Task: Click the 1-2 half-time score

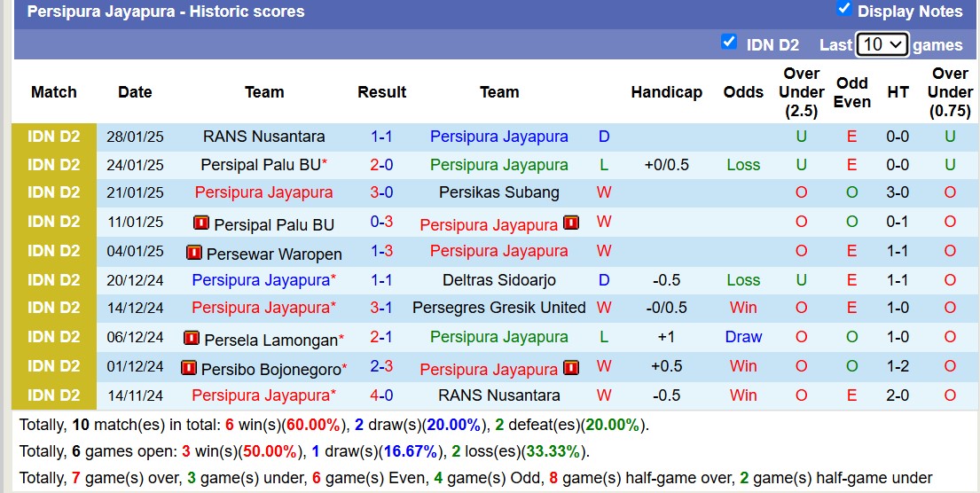Action: (x=898, y=366)
